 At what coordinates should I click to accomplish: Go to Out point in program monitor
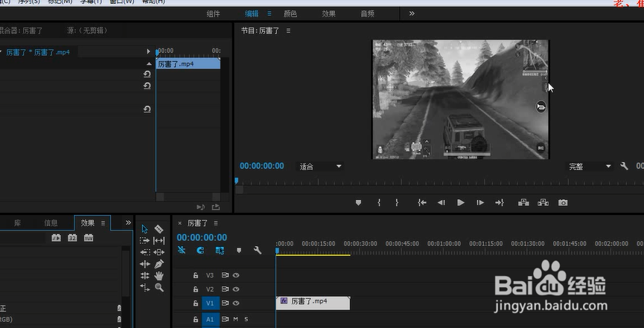pyautogui.click(x=500, y=202)
